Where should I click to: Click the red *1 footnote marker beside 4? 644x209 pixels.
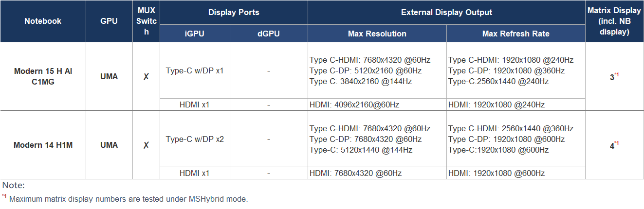point(616,143)
